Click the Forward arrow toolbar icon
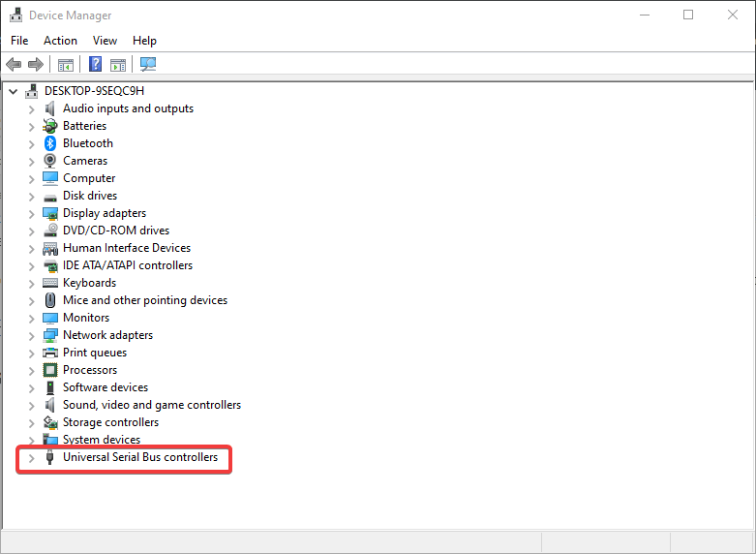The image size is (756, 554). (36, 64)
